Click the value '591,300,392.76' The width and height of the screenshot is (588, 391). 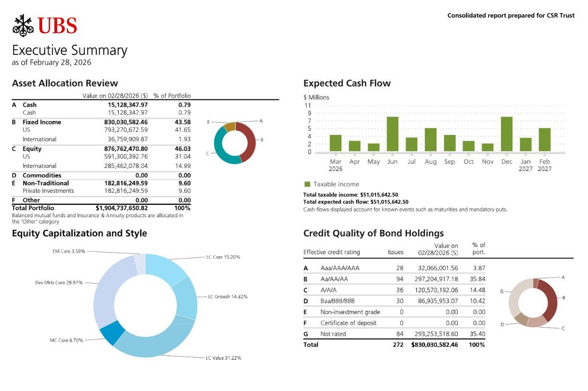pyautogui.click(x=126, y=156)
